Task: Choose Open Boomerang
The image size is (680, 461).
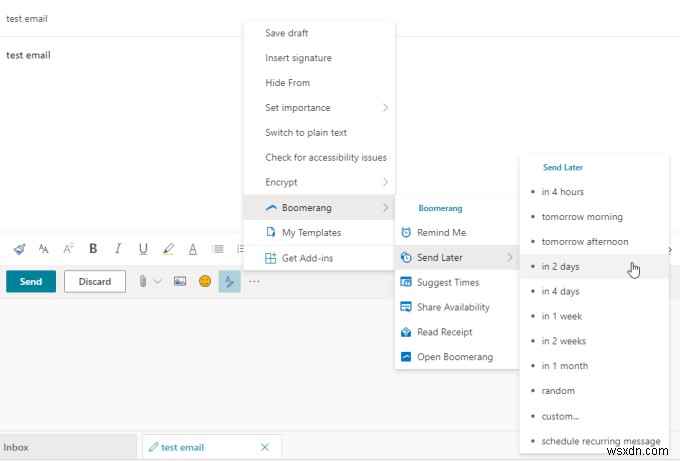Action: click(457, 357)
